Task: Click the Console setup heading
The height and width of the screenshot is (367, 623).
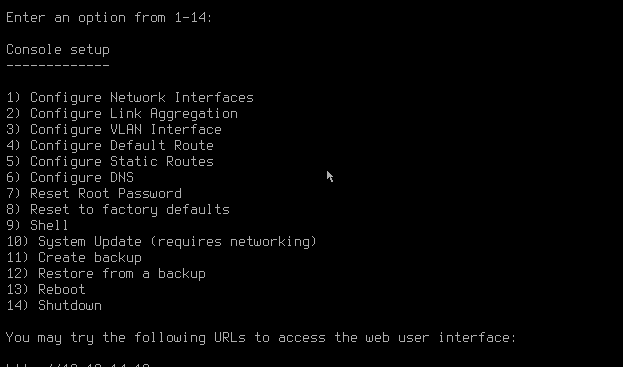Action: (58, 50)
